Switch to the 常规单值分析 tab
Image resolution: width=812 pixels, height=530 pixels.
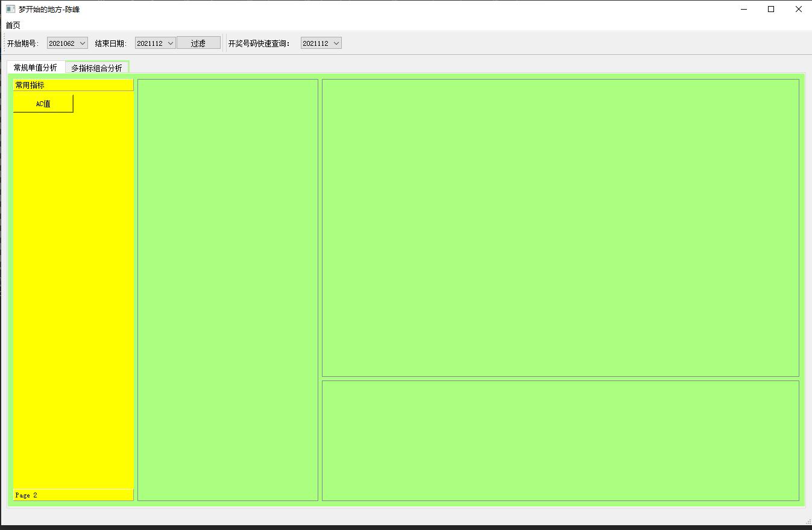[x=36, y=68]
